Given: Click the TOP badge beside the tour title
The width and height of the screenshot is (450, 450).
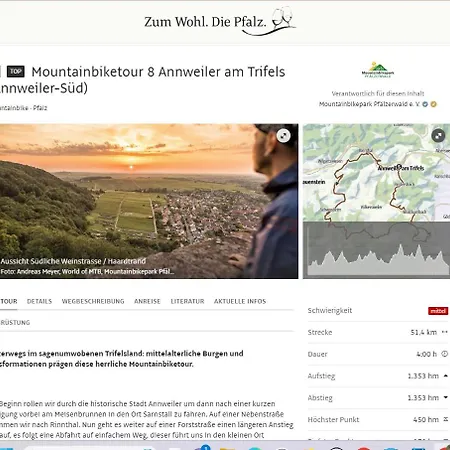Looking at the screenshot, I should [16, 71].
